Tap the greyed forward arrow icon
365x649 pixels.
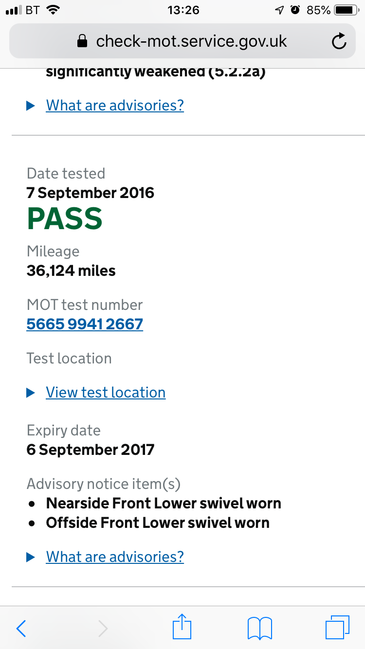tap(103, 629)
